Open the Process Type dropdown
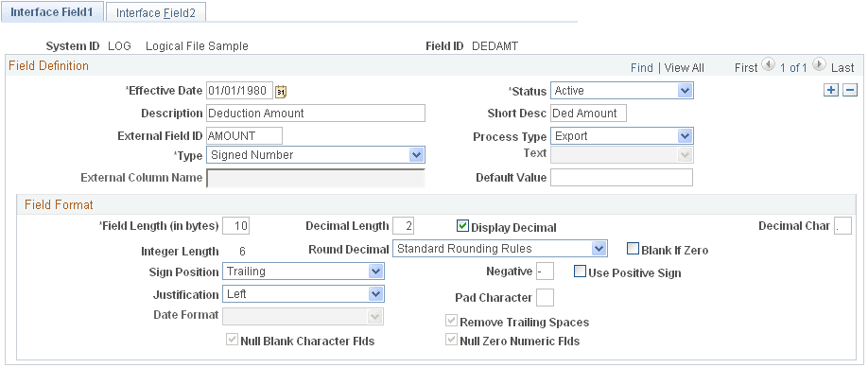 (621, 136)
